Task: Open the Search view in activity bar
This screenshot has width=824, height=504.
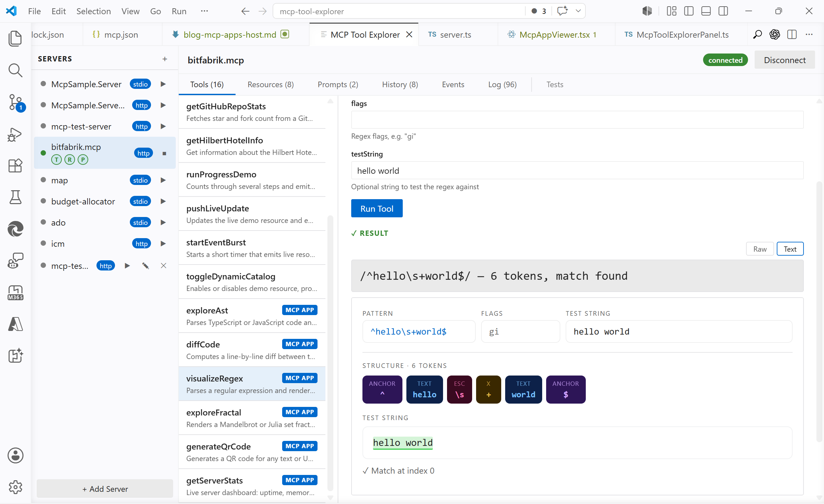Action: (16, 70)
